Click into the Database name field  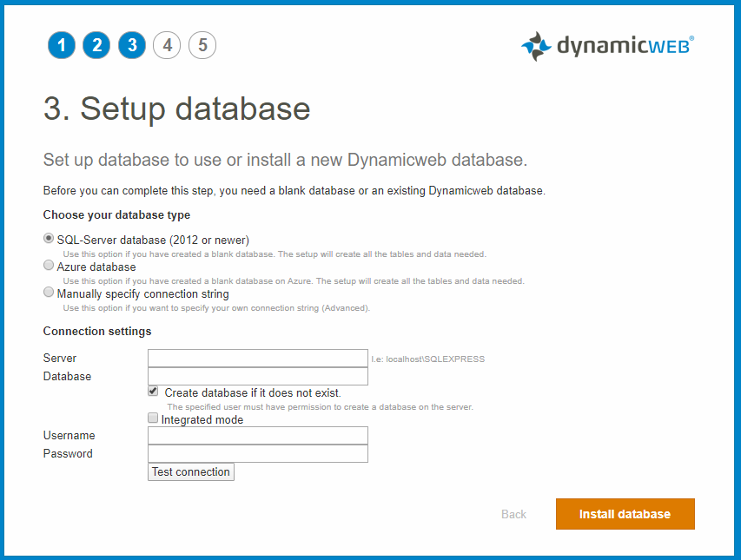(258, 376)
